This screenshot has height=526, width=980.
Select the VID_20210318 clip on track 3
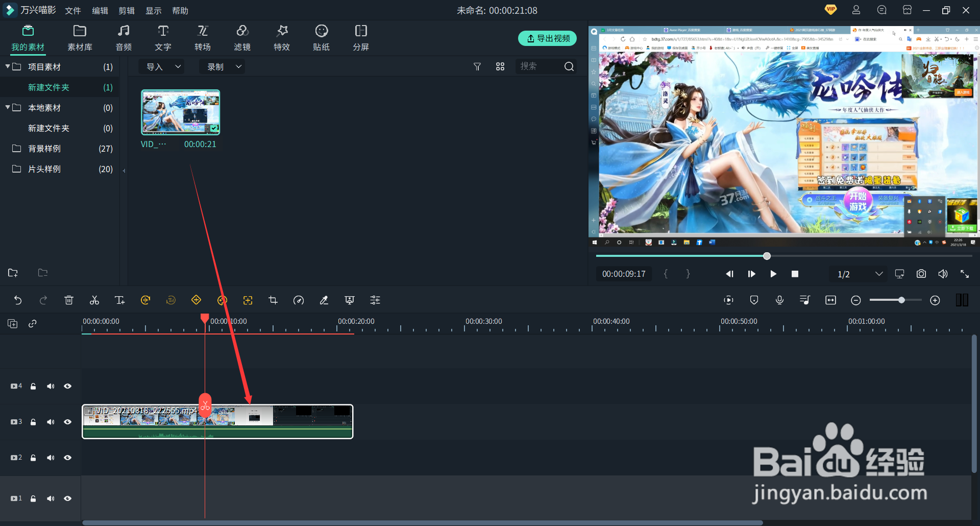click(217, 421)
